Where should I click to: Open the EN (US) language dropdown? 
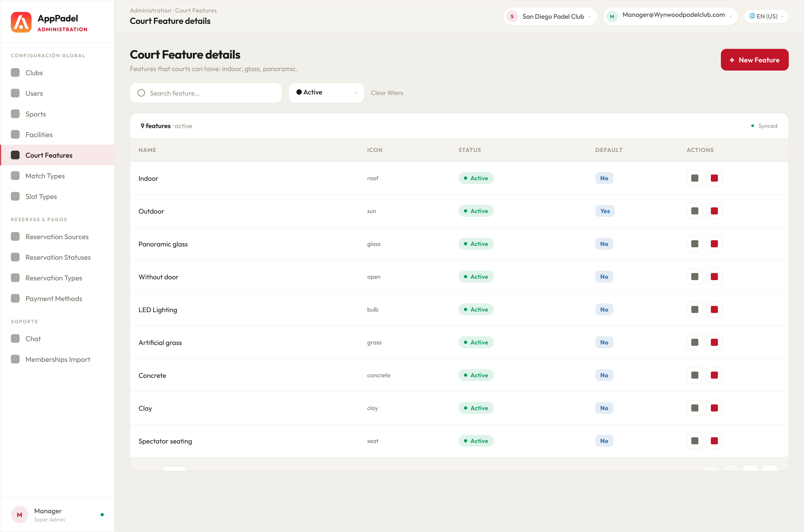coord(766,16)
